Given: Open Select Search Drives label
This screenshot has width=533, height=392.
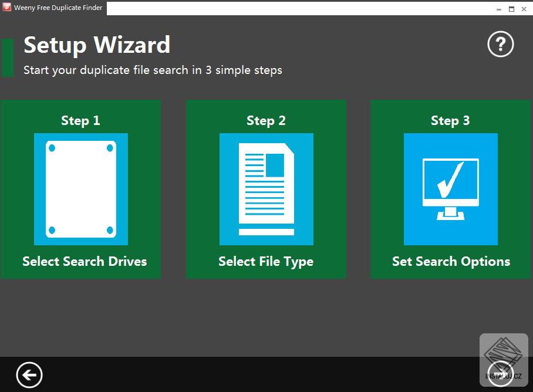Looking at the screenshot, I should 85,261.
